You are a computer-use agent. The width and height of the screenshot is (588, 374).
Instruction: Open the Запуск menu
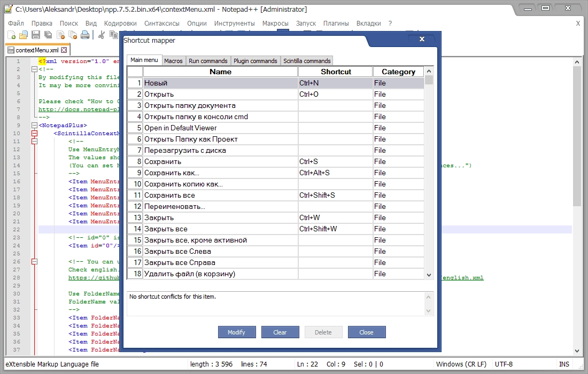coord(306,23)
